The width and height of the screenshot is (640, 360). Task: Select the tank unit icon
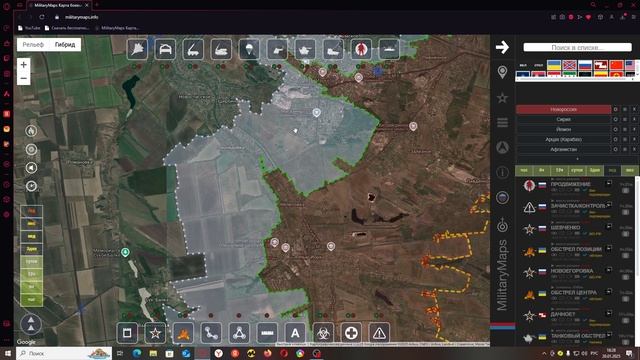click(x=305, y=49)
